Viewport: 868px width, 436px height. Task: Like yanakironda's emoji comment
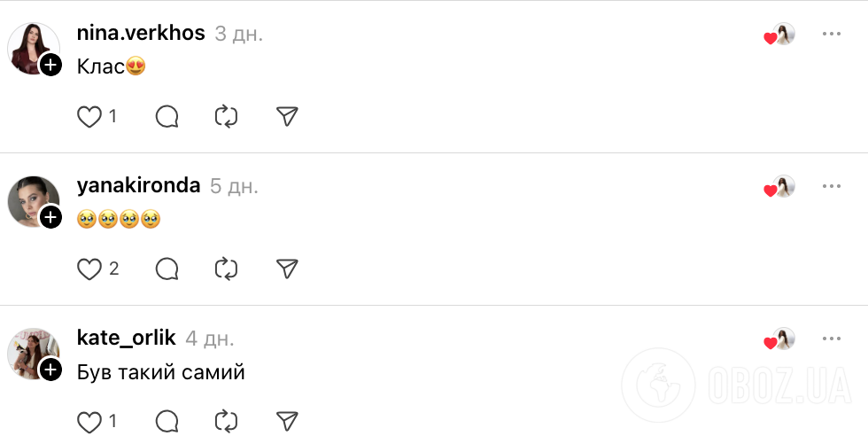(x=89, y=269)
